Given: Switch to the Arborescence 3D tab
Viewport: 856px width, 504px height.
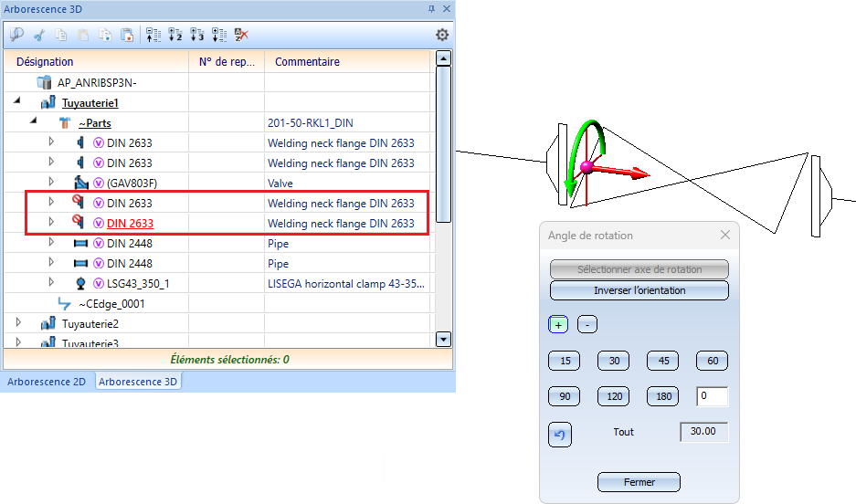Looking at the screenshot, I should coord(138,382).
